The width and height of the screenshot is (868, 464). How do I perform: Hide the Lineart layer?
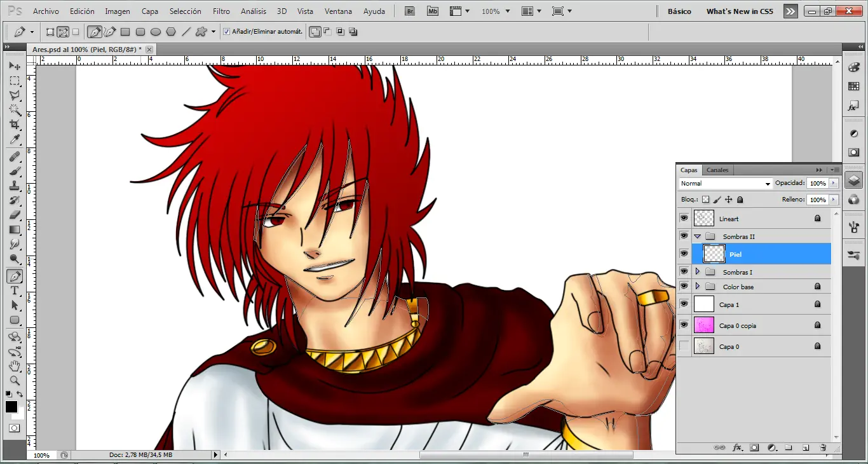684,218
